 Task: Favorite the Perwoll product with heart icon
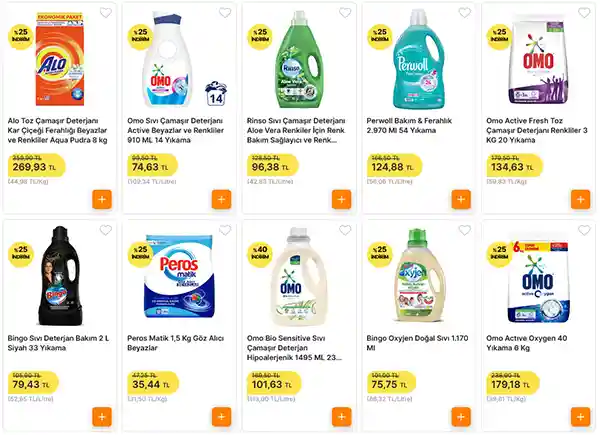click(464, 14)
